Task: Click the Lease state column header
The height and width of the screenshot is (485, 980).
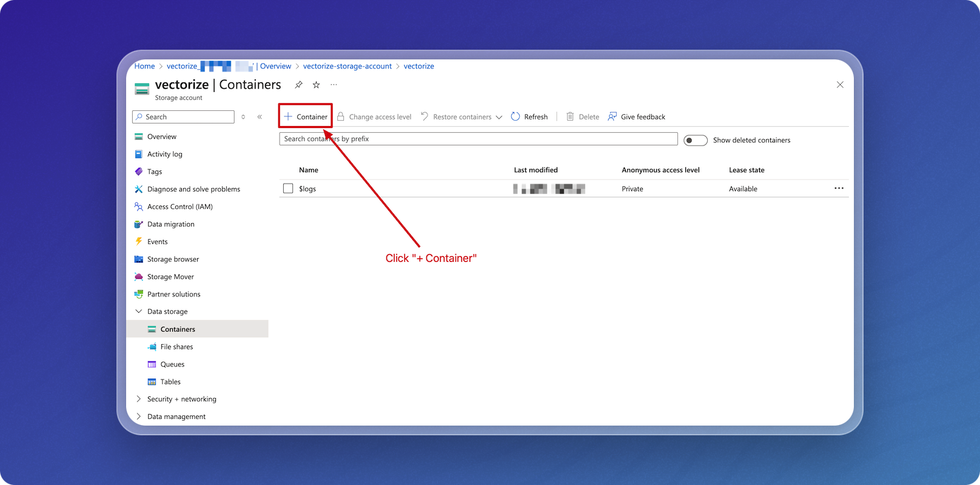Action: [x=747, y=170]
